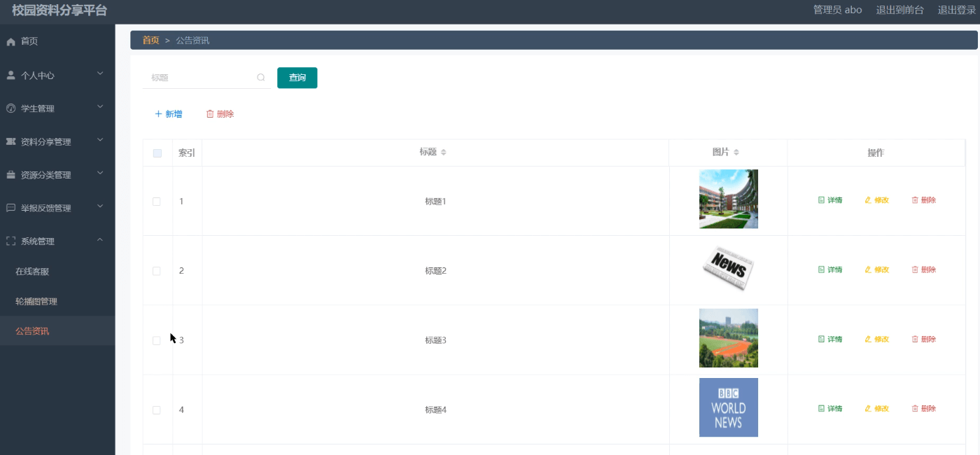Check the checkbox for row 标题1
The height and width of the screenshot is (455, 980).
click(157, 199)
